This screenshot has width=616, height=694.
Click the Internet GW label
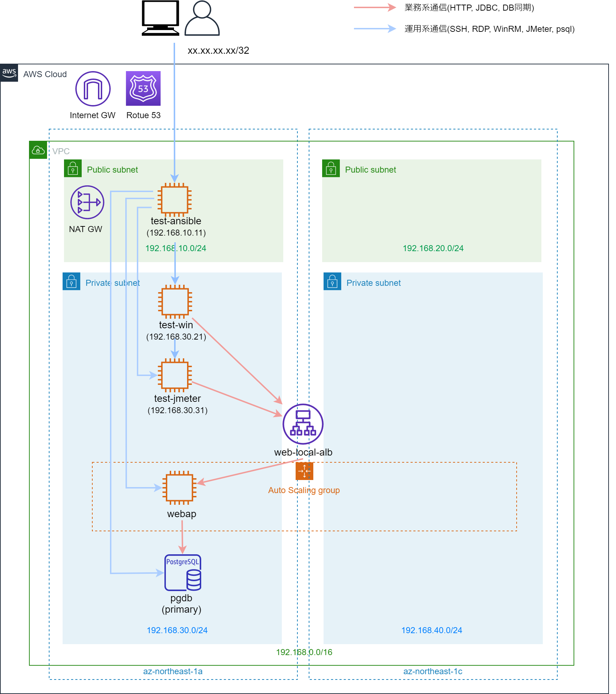click(93, 115)
